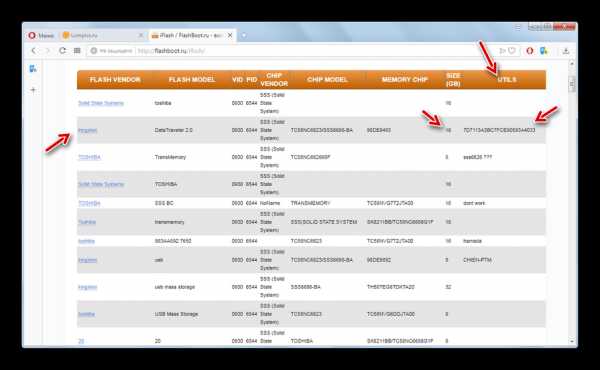Click the page vertical scrollbar thumb
Image resolution: width=600 pixels, height=370 pixels.
pos(572,84)
